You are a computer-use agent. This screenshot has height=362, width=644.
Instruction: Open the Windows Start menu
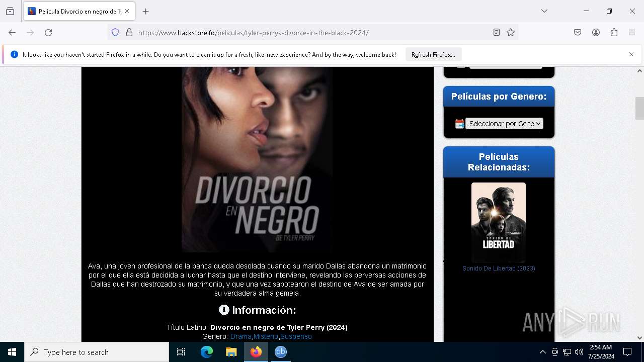[12, 352]
